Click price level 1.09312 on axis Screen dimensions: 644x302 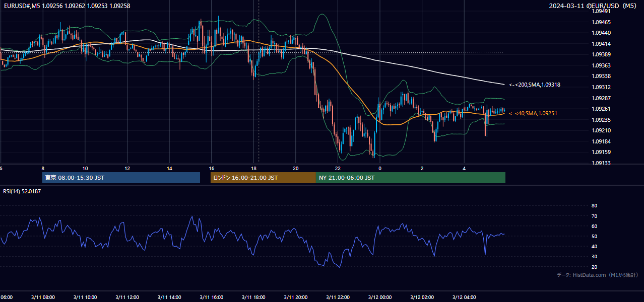(x=601, y=87)
